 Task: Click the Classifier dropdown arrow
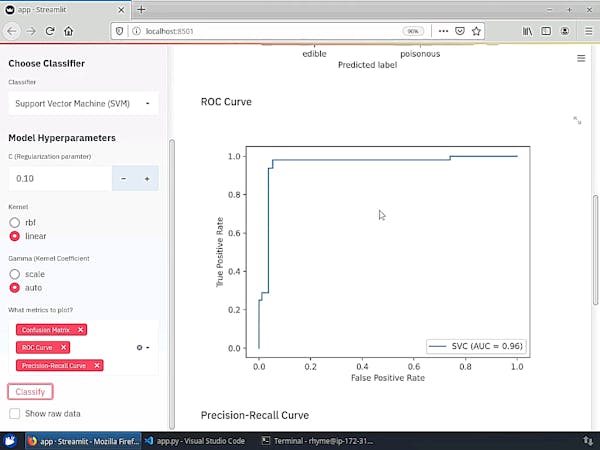(147, 103)
